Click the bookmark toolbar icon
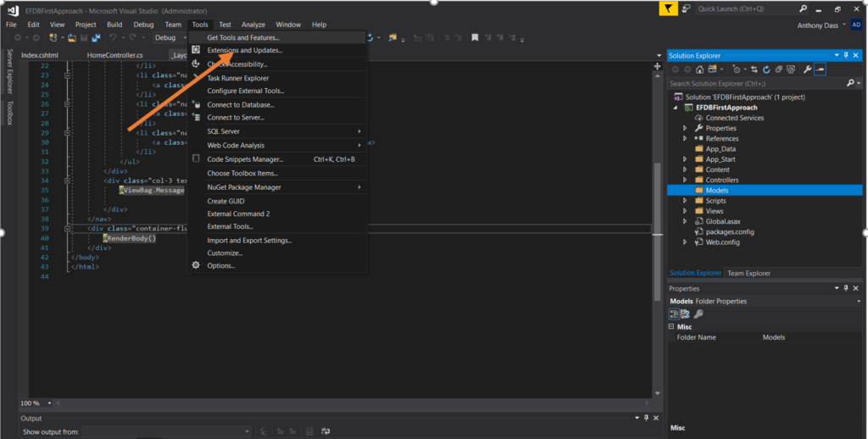868x439 pixels. coord(475,37)
